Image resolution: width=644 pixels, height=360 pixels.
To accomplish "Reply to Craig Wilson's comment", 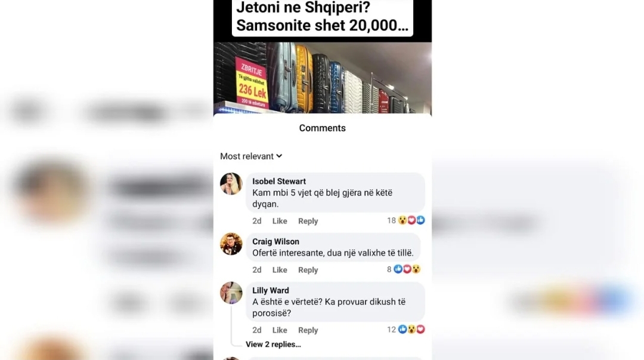I will 308,270.
